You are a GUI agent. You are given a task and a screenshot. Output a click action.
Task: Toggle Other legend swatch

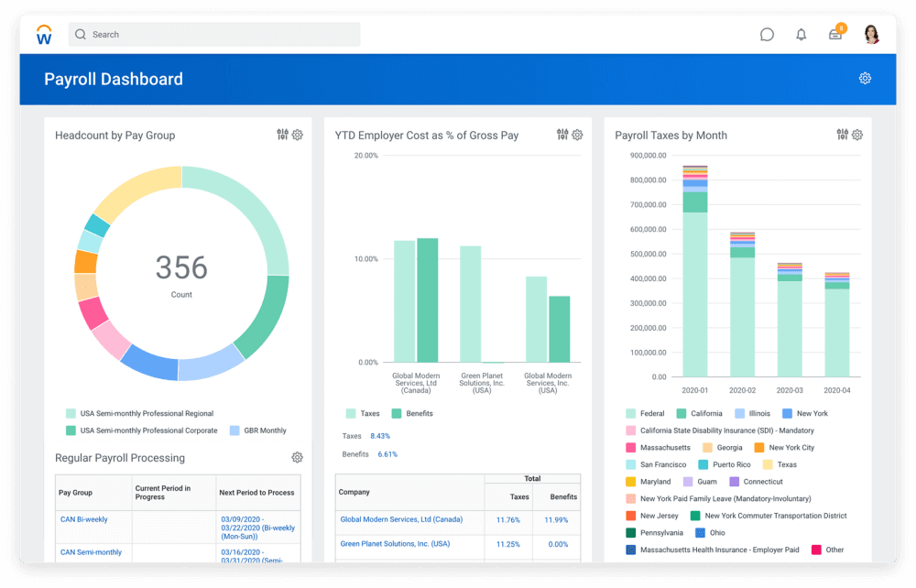pyautogui.click(x=816, y=550)
